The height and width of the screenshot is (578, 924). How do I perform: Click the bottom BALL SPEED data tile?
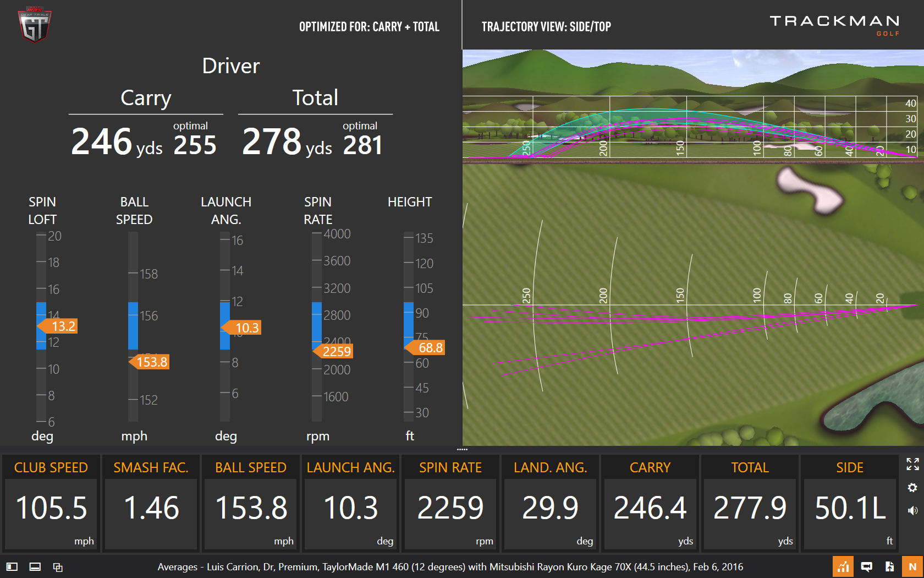(x=251, y=503)
